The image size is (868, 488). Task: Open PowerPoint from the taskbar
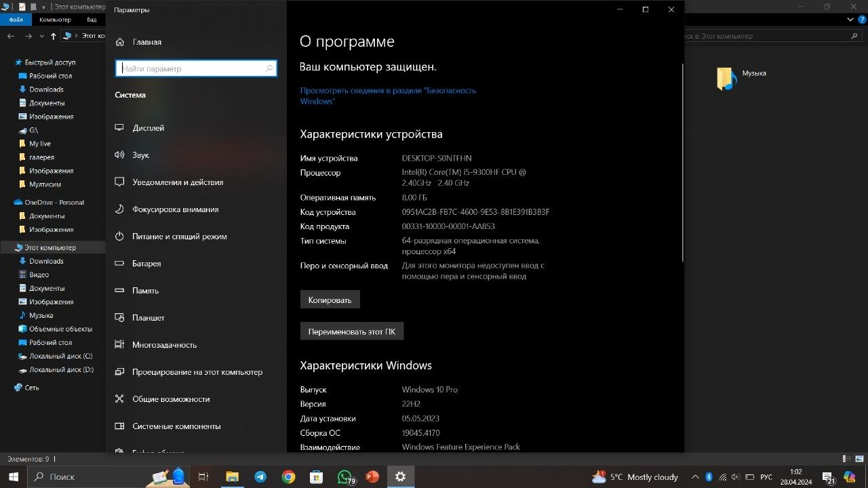click(x=372, y=476)
